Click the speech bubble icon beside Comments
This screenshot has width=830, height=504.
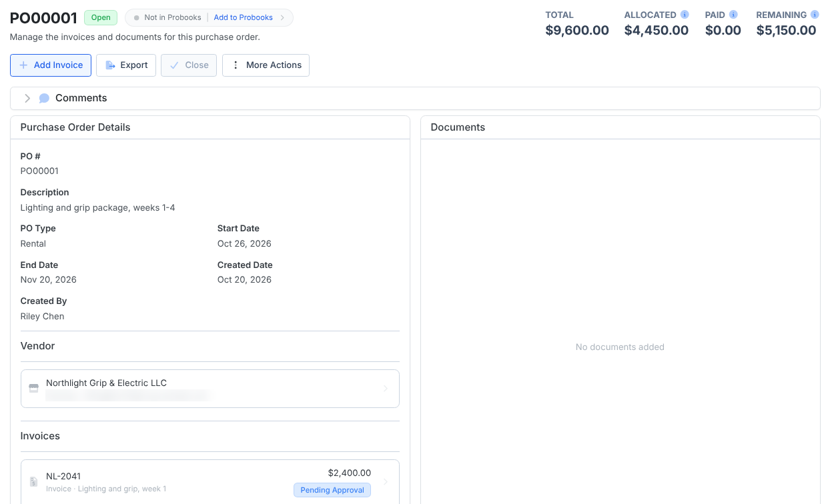[x=44, y=98]
